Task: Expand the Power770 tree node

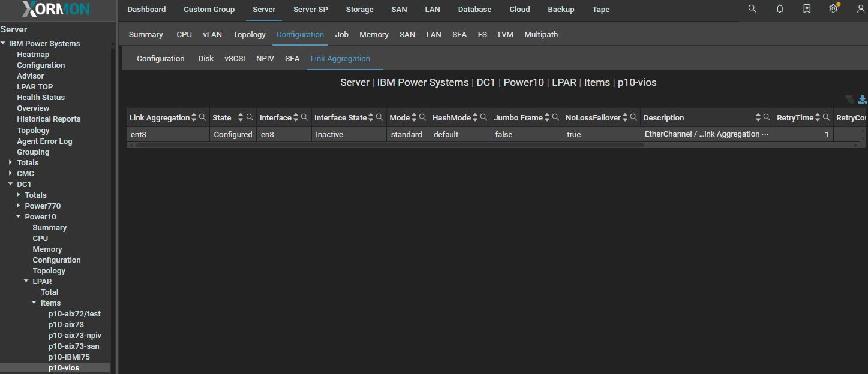Action: (x=19, y=206)
